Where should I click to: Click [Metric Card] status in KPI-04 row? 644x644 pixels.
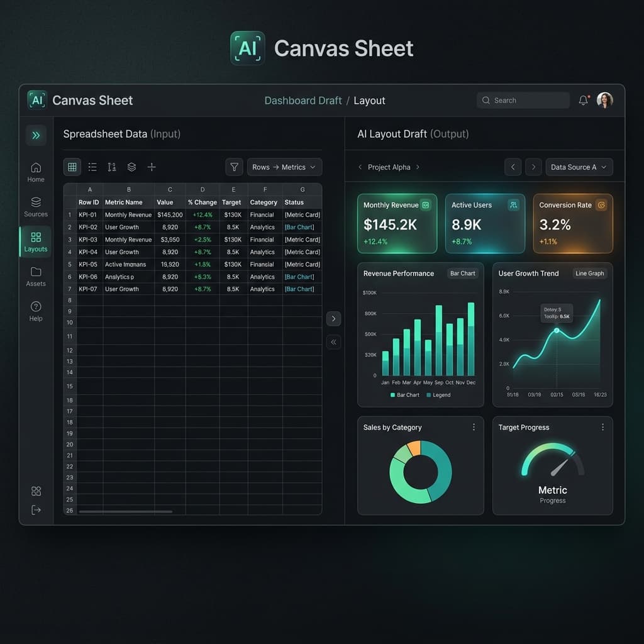point(303,252)
